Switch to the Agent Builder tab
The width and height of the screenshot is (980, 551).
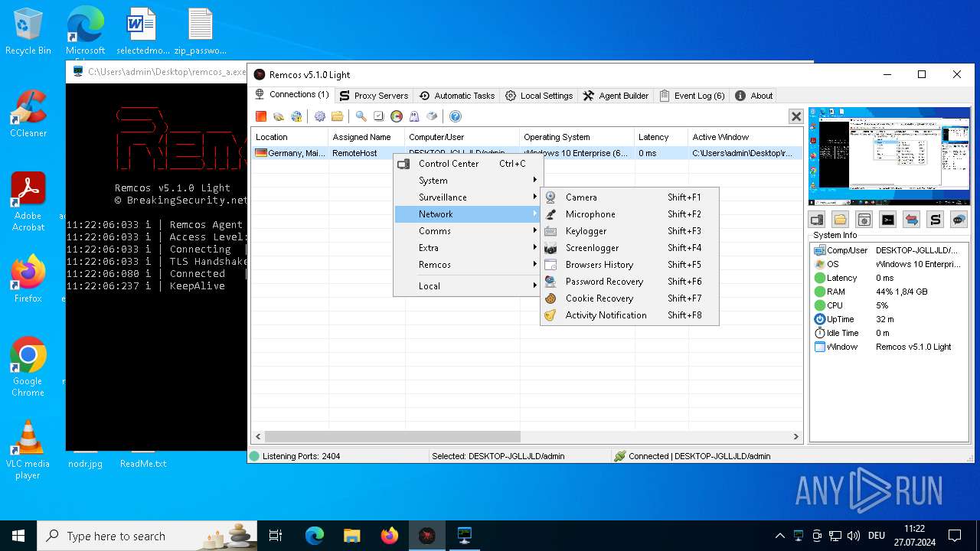click(x=616, y=96)
